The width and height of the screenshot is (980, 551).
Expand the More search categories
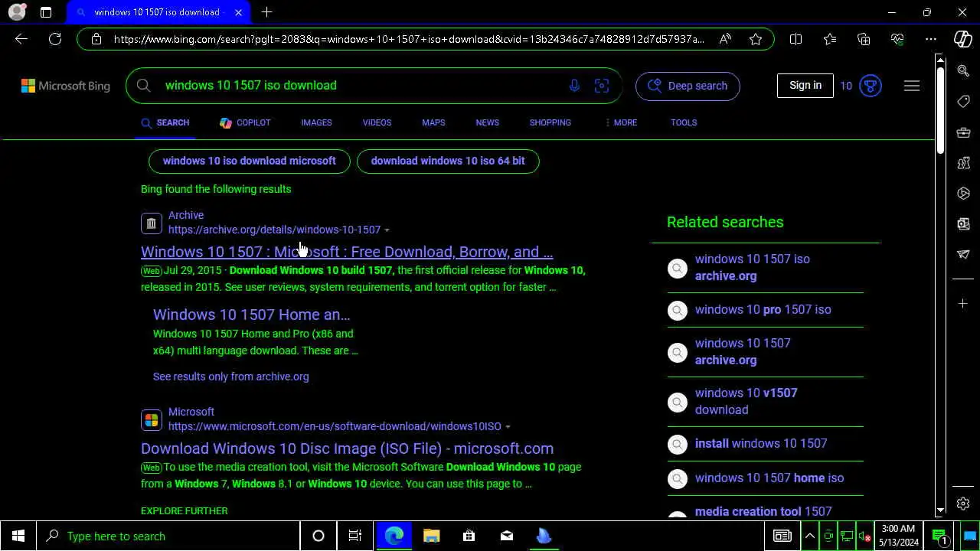coord(621,122)
